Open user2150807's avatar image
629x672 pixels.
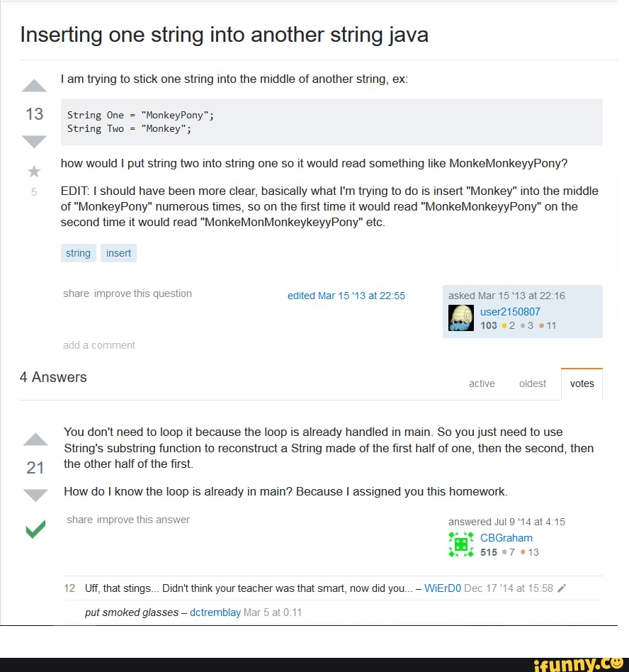tap(461, 318)
